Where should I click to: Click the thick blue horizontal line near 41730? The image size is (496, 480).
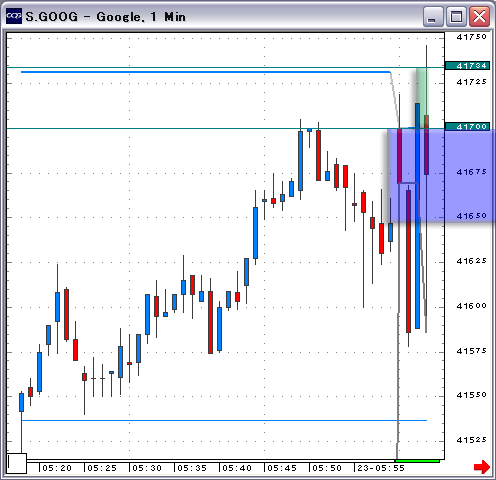[206, 72]
